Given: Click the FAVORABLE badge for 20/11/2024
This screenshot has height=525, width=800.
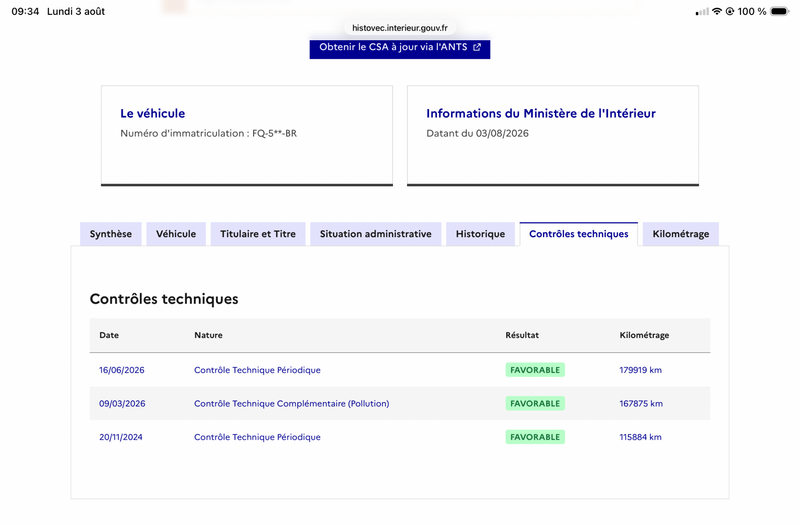Looking at the screenshot, I should [535, 437].
